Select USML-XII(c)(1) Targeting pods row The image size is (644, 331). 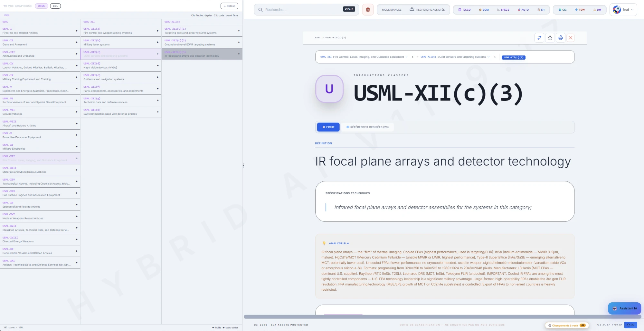coord(202,31)
